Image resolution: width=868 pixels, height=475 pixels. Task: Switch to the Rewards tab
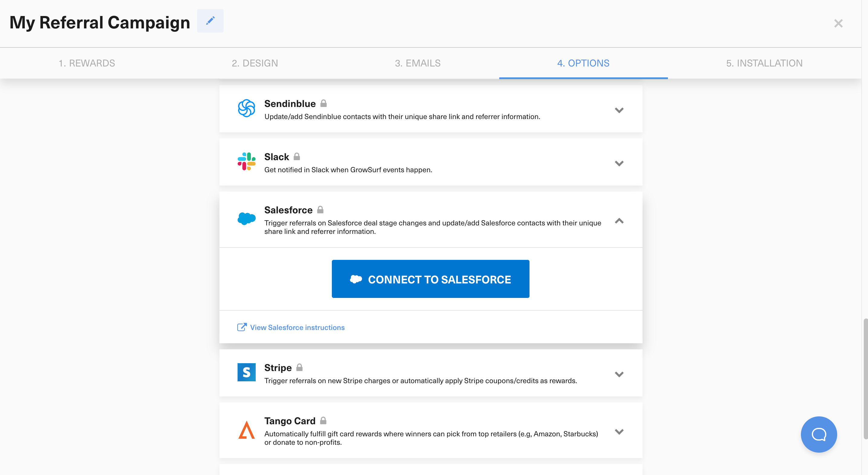click(87, 63)
